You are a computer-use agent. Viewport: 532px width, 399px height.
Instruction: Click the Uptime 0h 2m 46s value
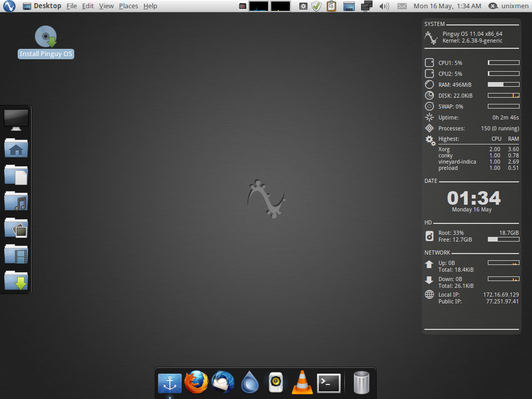(506, 117)
